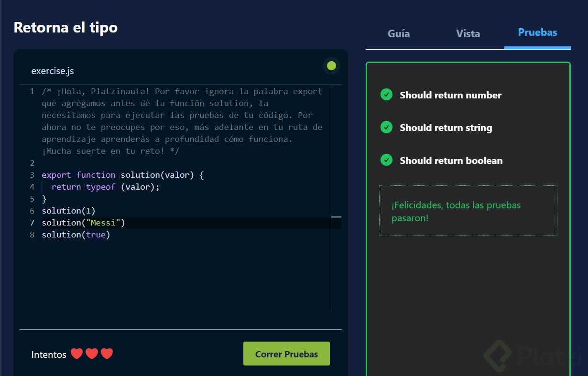This screenshot has height=376, width=588.
Task: Click the closing brace on line 5
Action: pyautogui.click(x=44, y=199)
